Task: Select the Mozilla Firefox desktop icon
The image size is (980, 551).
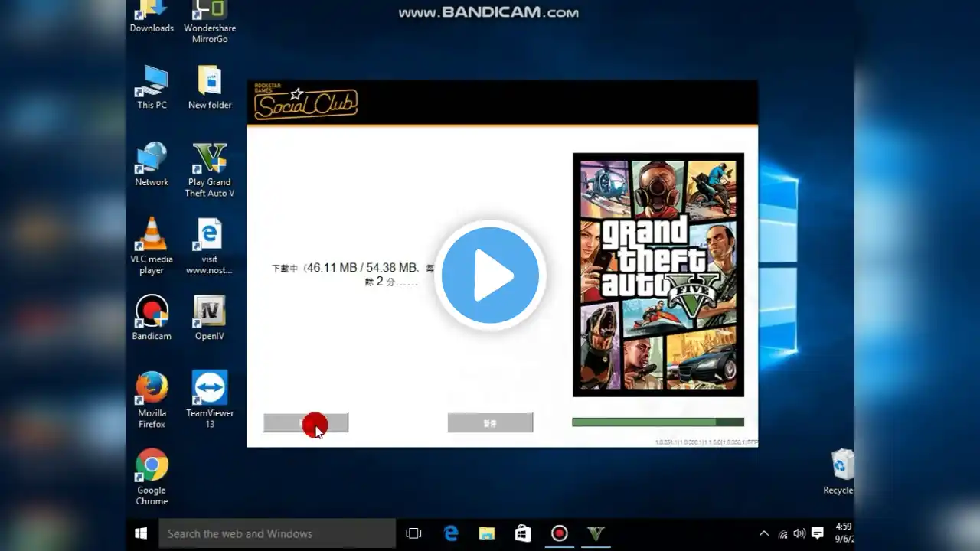Action: coord(152,399)
